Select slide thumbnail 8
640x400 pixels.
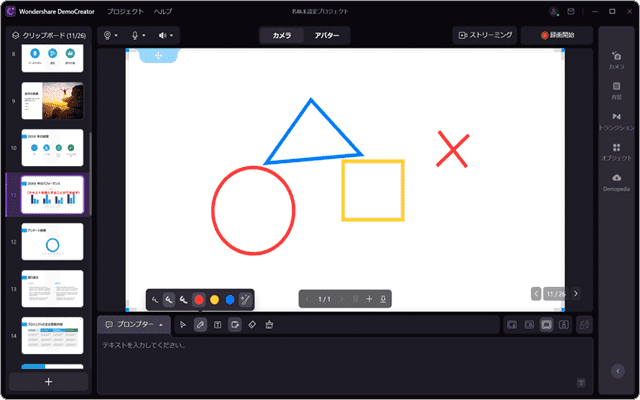coord(52,59)
